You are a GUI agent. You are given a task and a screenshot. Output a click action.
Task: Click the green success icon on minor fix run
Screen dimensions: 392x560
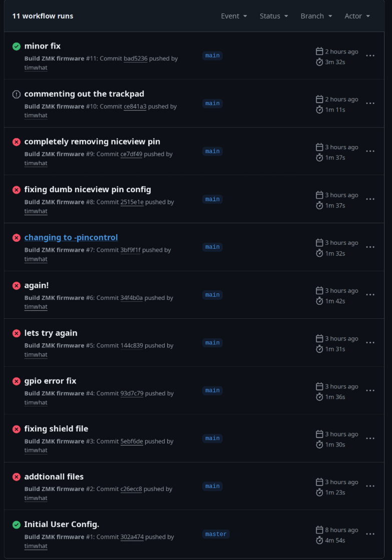tap(16, 46)
